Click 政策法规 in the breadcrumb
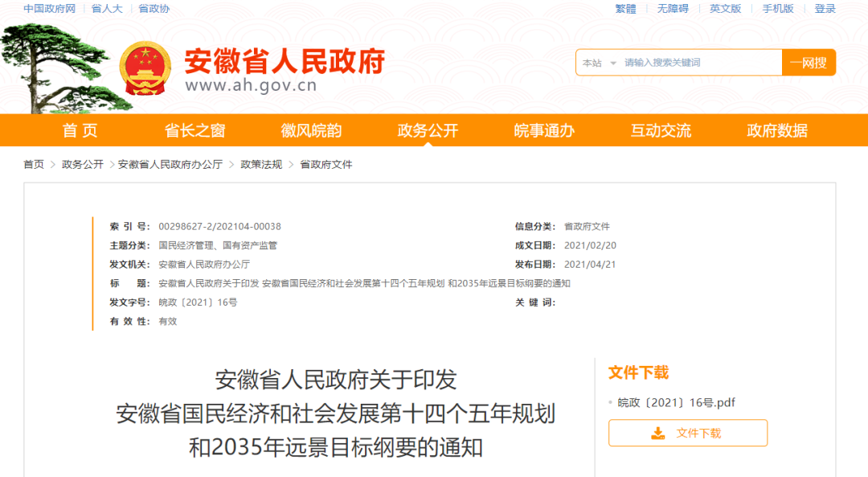Screen dimensions: 868x477 click(x=261, y=164)
